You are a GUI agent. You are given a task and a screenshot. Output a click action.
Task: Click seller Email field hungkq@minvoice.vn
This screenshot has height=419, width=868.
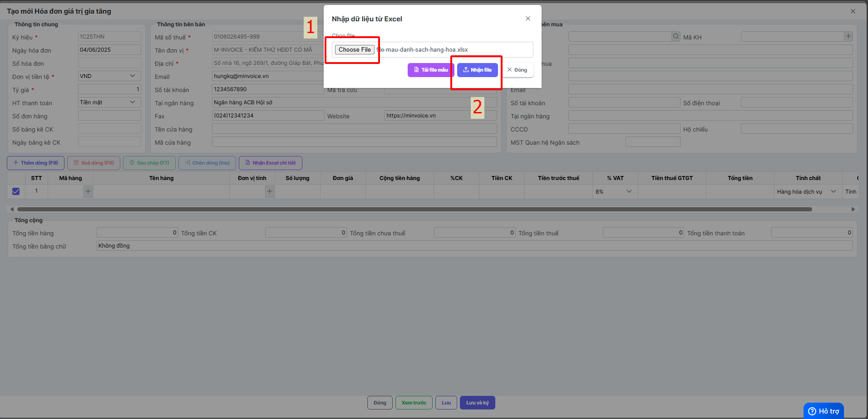coord(268,76)
